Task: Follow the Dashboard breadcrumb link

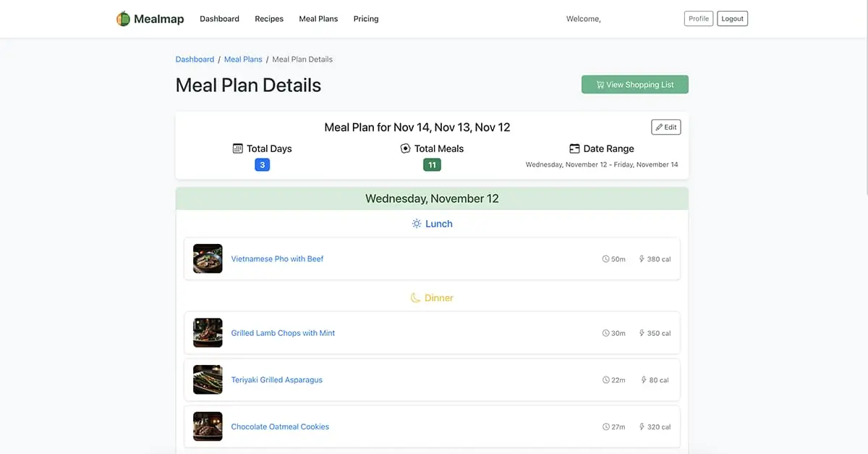Action: pos(195,59)
